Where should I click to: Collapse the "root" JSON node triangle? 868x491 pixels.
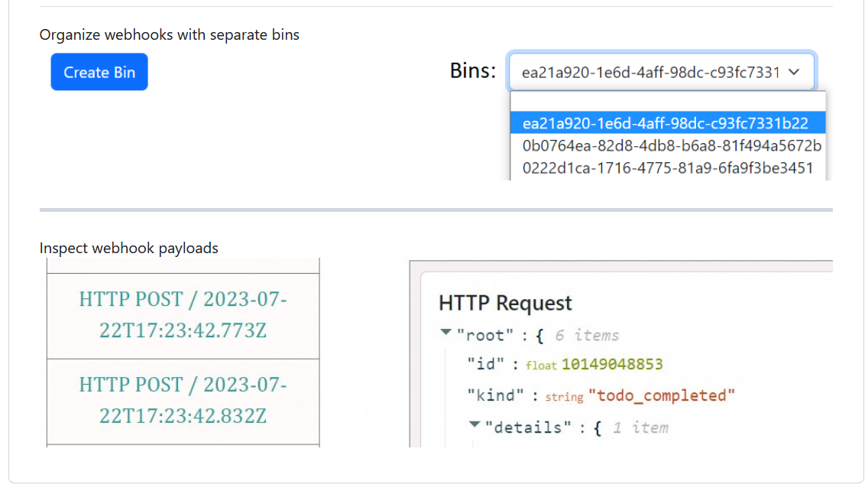[445, 333]
